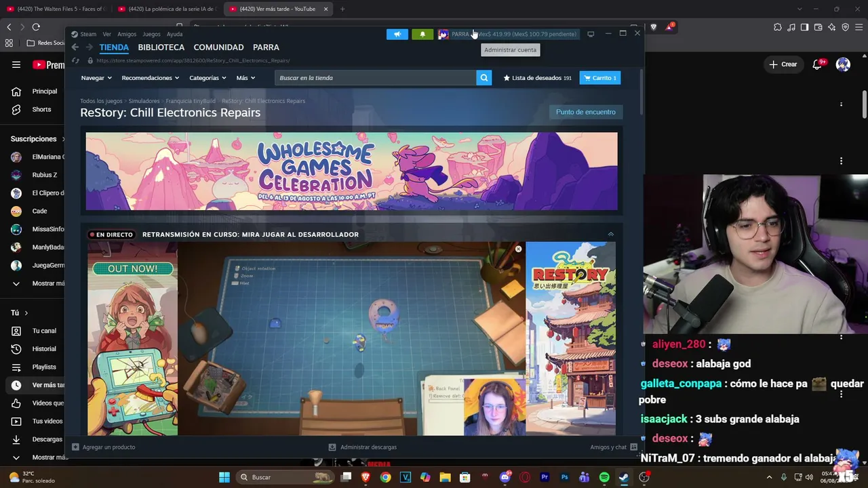Click the Steam icon in the taskbar
868x488 pixels.
[623, 477]
